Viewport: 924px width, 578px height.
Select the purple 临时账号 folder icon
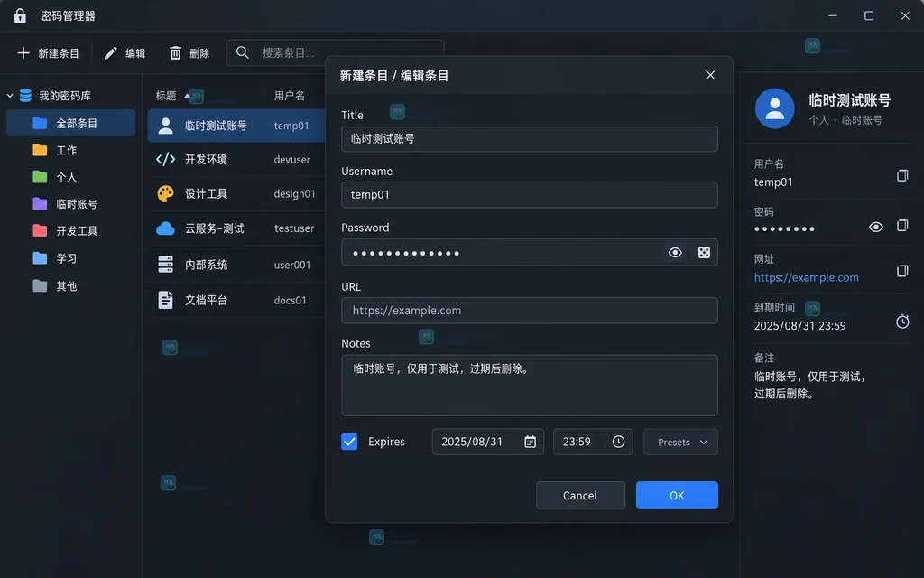[40, 204]
